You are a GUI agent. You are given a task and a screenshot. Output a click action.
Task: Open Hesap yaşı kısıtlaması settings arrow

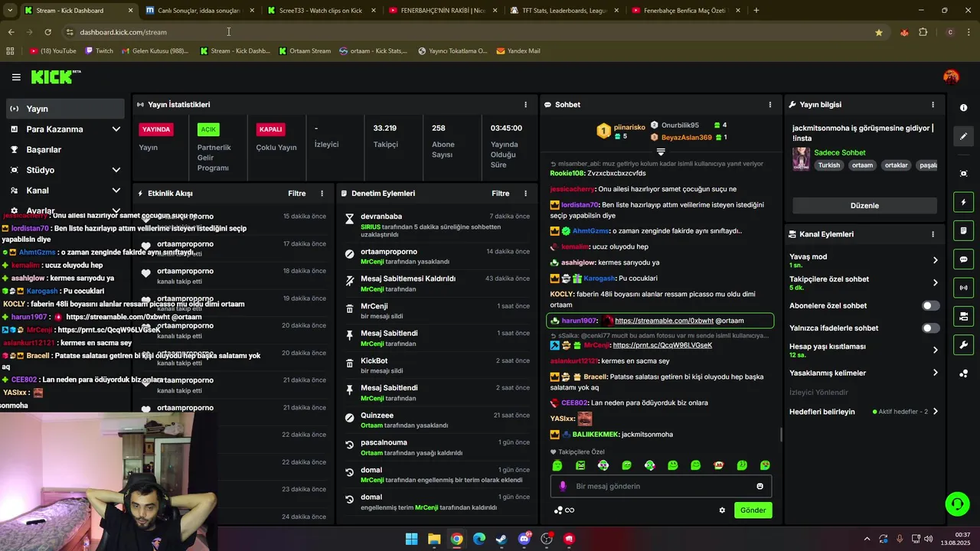pyautogui.click(x=935, y=350)
